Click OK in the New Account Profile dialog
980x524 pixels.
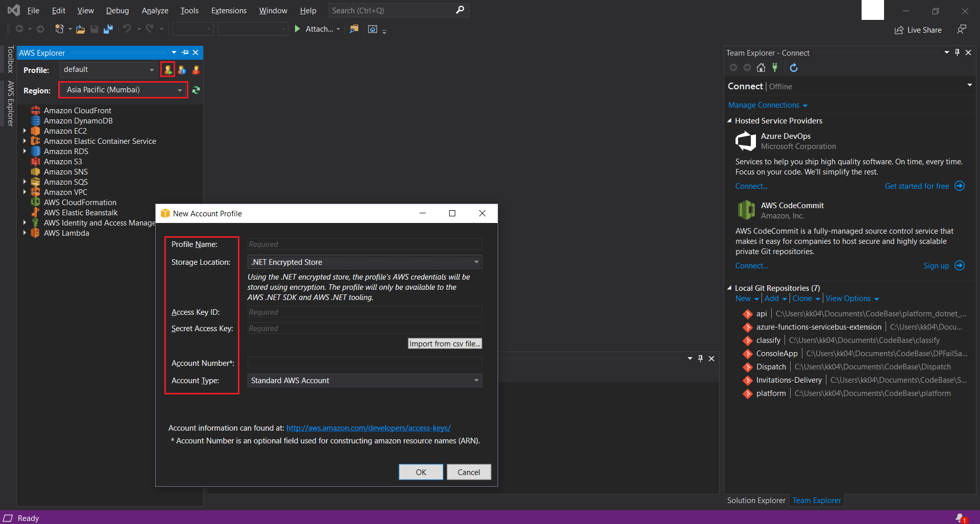[421, 472]
